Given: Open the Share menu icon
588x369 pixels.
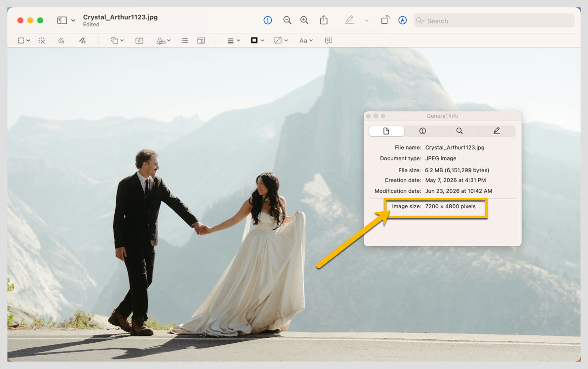Looking at the screenshot, I should (324, 20).
